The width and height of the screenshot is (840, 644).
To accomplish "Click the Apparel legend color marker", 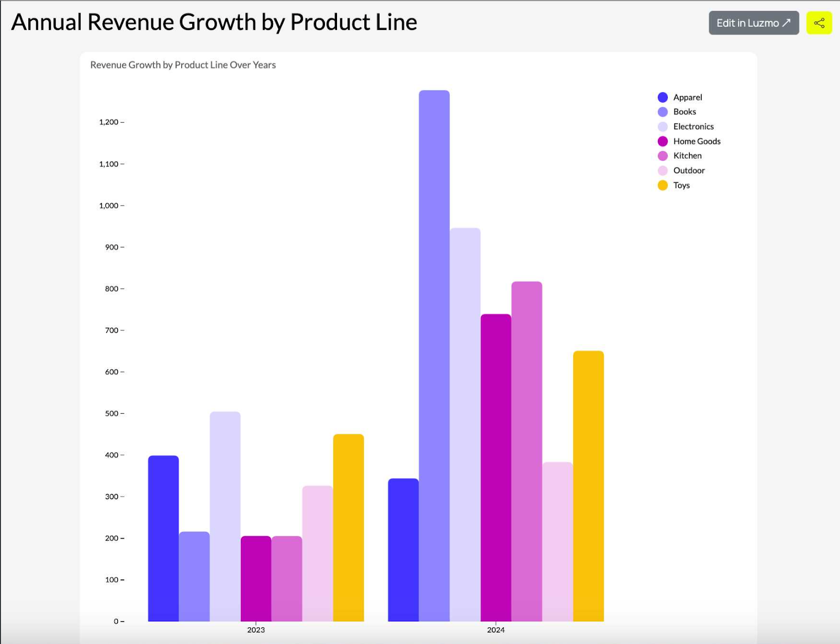I will coord(662,97).
